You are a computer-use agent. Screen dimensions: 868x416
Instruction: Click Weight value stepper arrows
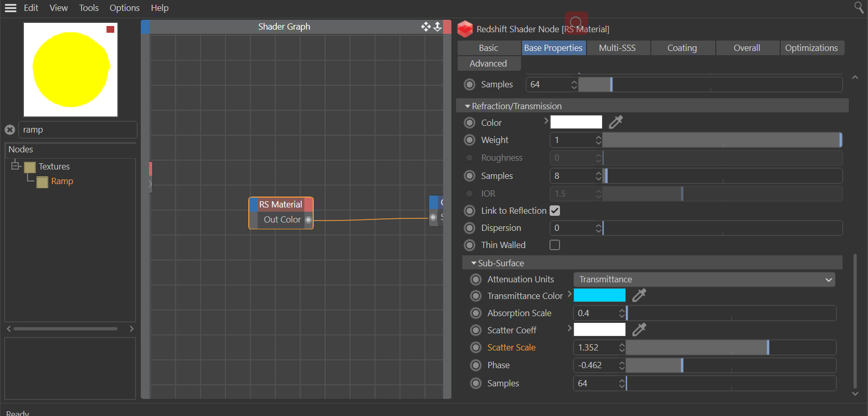point(598,140)
